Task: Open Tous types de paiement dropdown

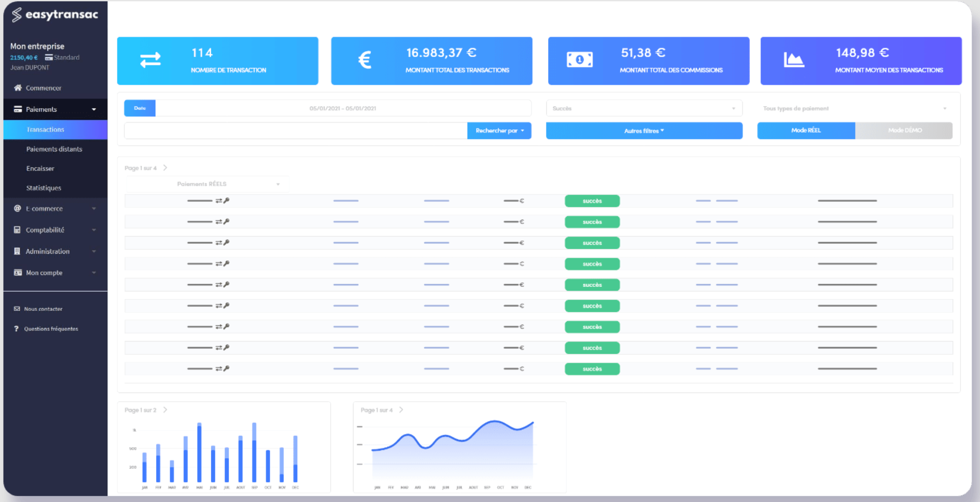Action: tap(854, 109)
